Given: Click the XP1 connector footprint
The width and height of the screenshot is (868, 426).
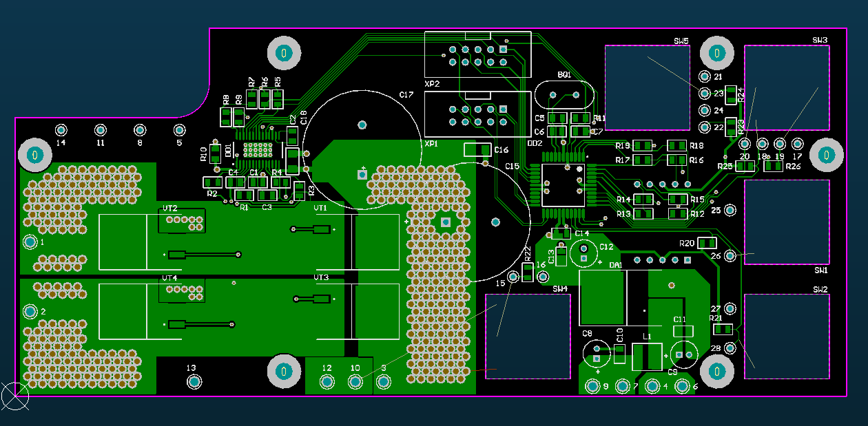Looking at the screenshot, I should point(478,115).
